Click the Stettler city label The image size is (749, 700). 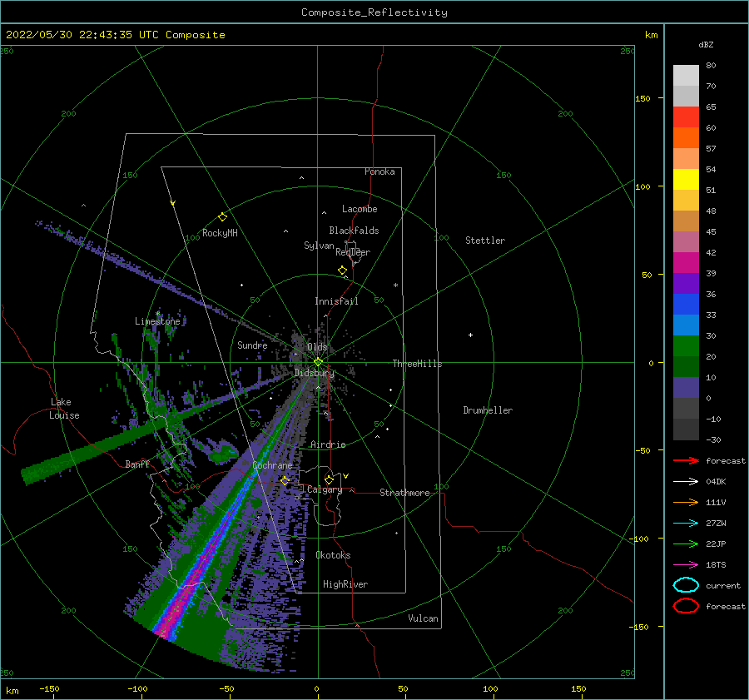point(485,241)
